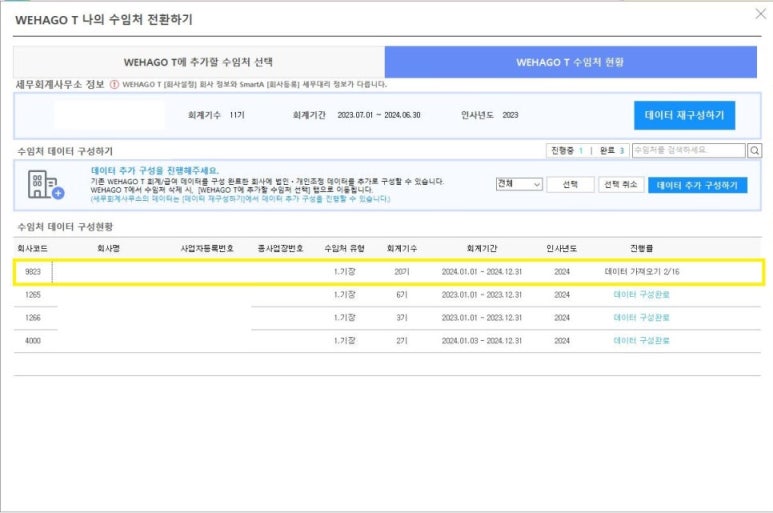This screenshot has height=513, width=773.
Task: Filter by 진행중 count
Action: (x=567, y=151)
